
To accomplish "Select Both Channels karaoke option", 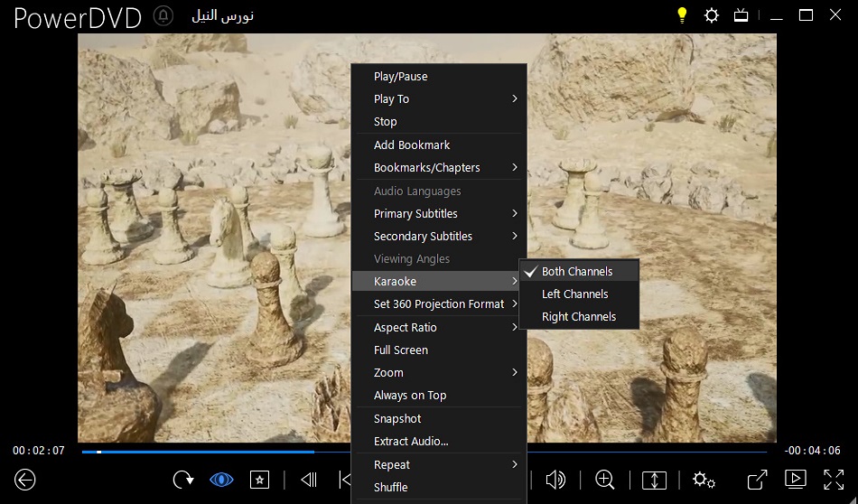I will coord(577,271).
